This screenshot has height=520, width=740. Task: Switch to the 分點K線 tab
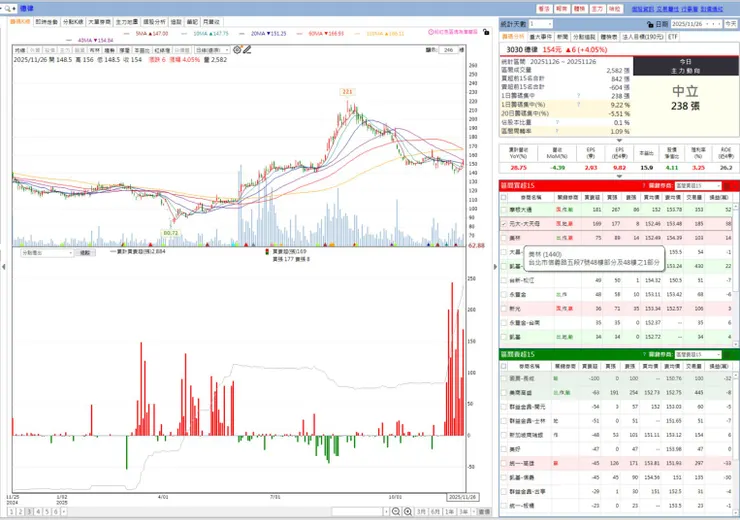(x=73, y=22)
